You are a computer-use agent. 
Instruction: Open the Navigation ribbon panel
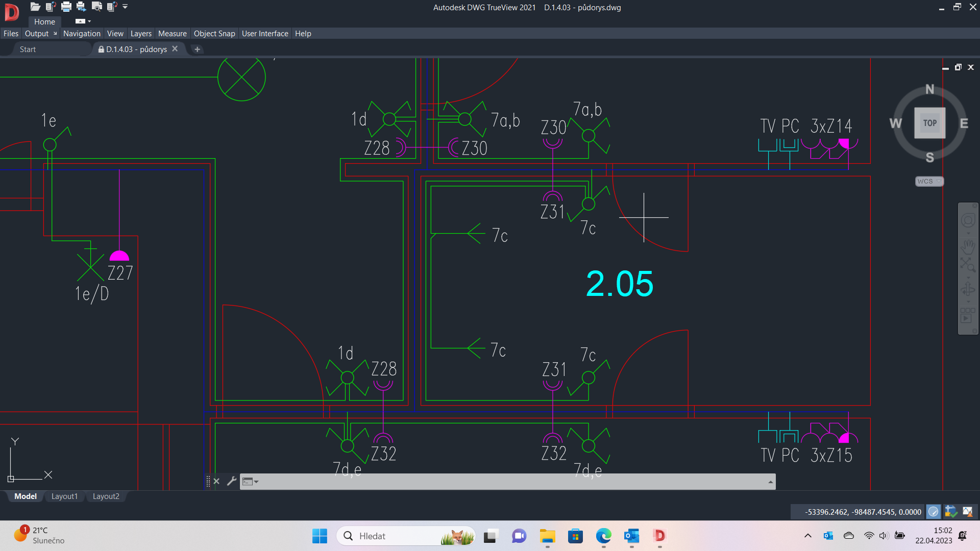click(82, 33)
